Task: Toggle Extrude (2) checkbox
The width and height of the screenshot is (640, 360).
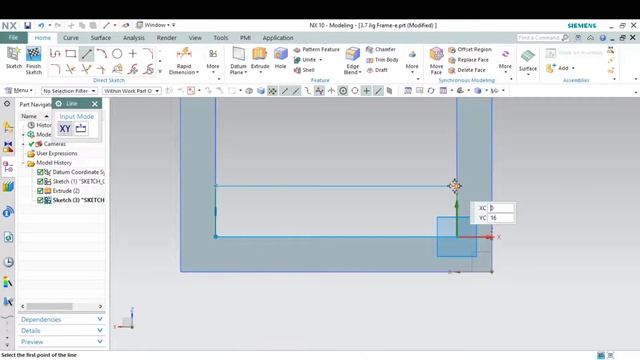Action: [40, 191]
